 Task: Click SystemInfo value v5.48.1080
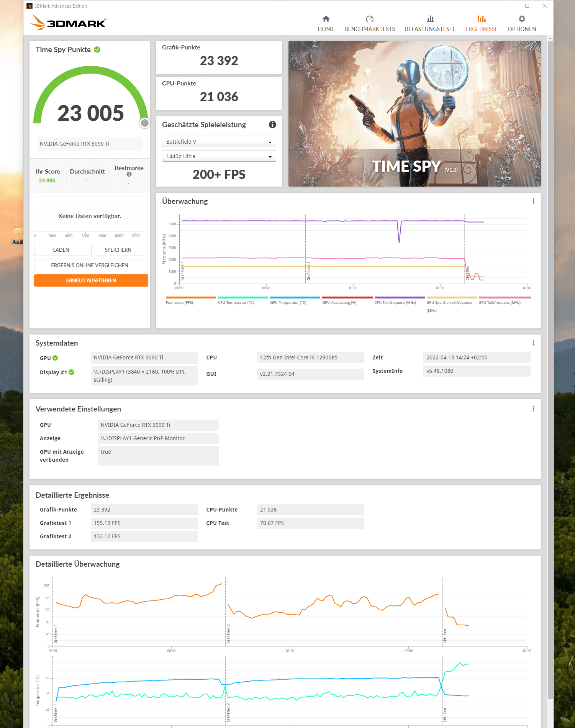(477, 371)
